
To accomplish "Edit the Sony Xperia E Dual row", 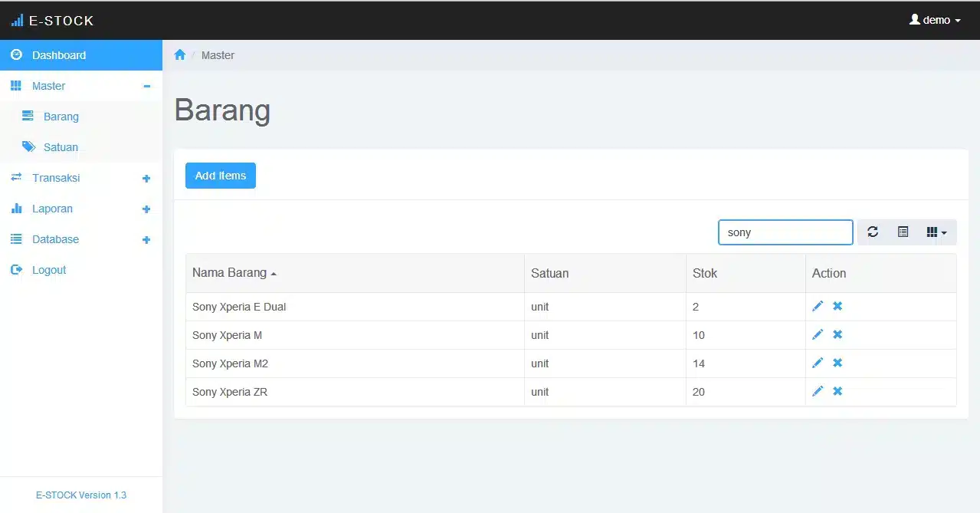I will [818, 306].
